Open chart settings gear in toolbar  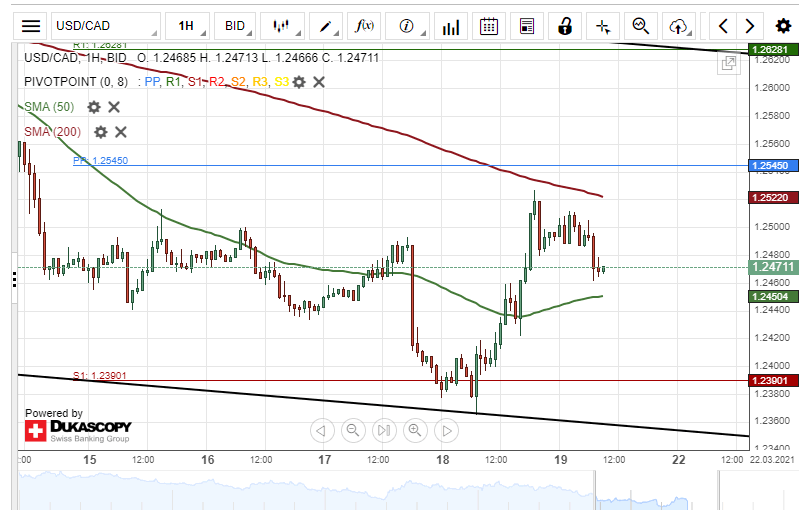pyautogui.click(x=783, y=26)
